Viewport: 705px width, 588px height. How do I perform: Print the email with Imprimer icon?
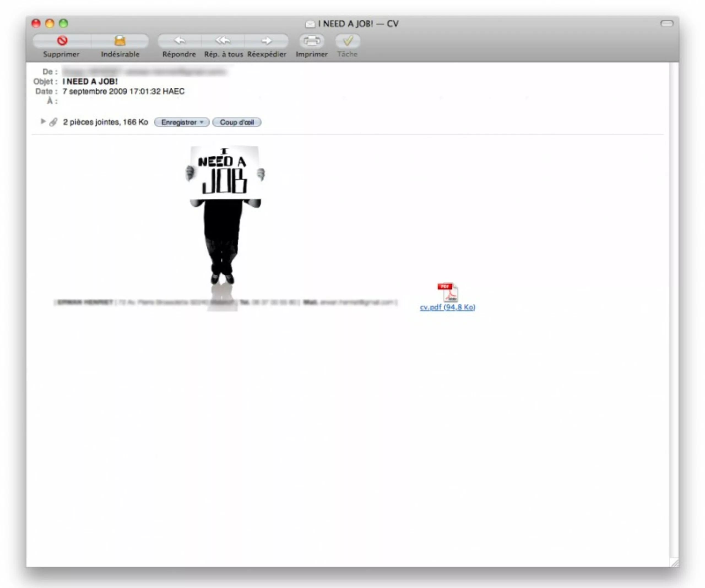[x=311, y=41]
